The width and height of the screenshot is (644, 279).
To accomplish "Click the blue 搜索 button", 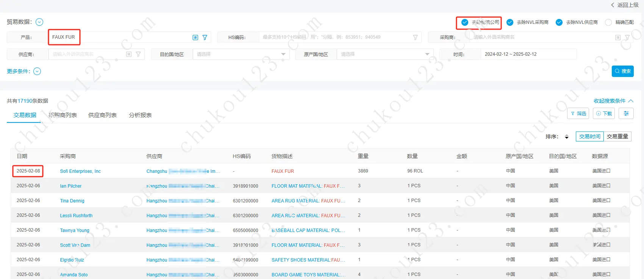I will click(x=622, y=71).
